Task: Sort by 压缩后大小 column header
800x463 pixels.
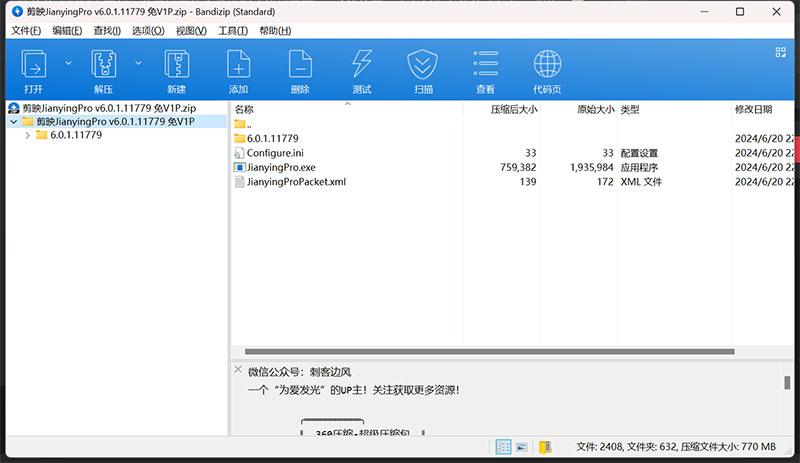Action: point(513,109)
